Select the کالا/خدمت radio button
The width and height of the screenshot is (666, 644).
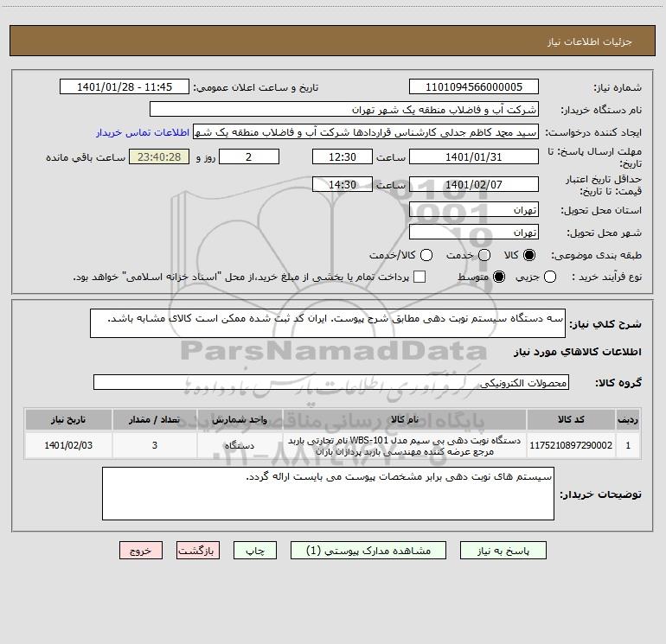click(426, 255)
